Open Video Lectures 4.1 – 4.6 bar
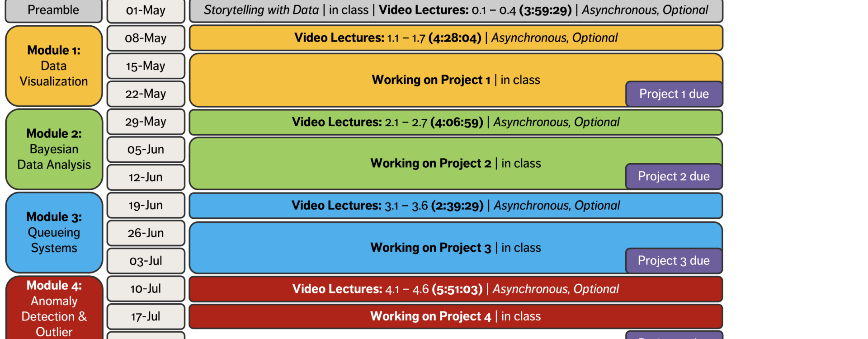Viewport: 868px width, 339px height. (456, 289)
